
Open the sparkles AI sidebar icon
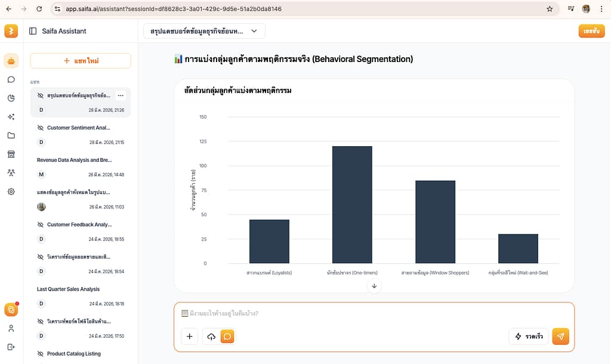tap(11, 117)
